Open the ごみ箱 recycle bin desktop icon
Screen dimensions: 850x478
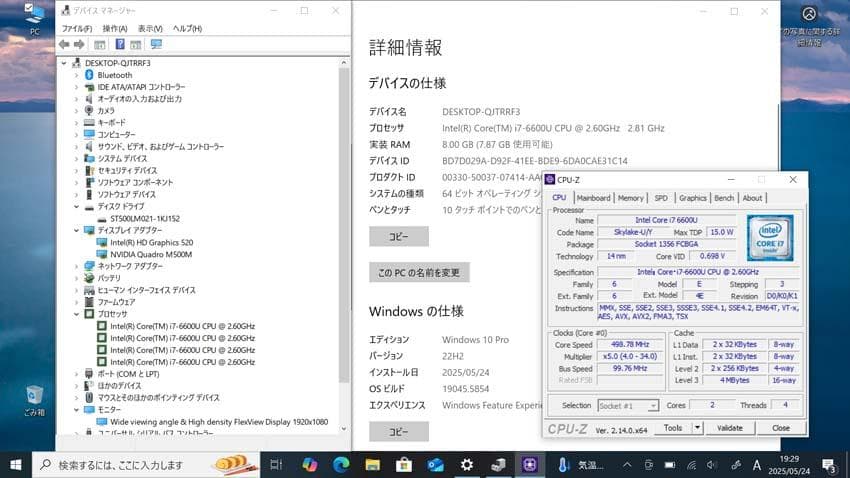34,401
